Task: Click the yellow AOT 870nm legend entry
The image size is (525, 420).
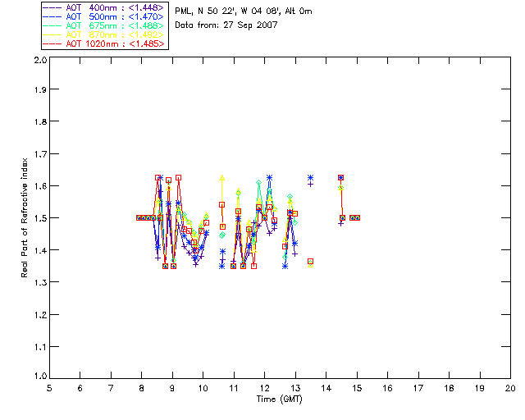Action: (x=104, y=34)
